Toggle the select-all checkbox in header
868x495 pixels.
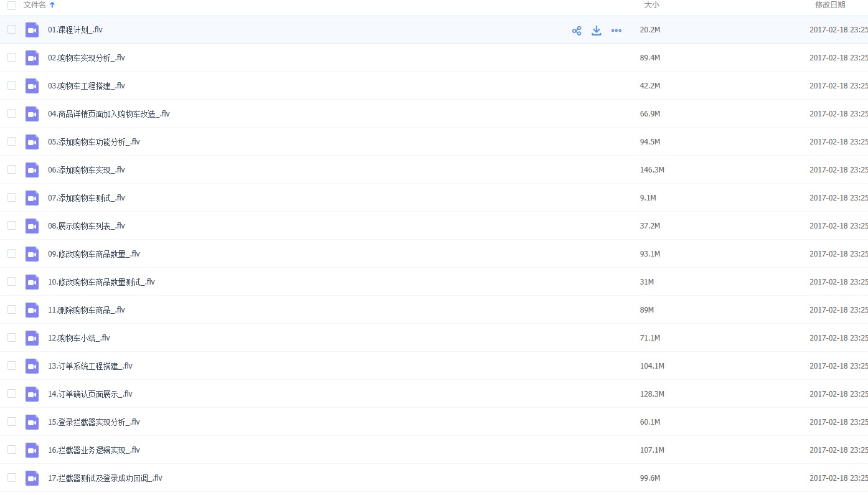pos(12,5)
